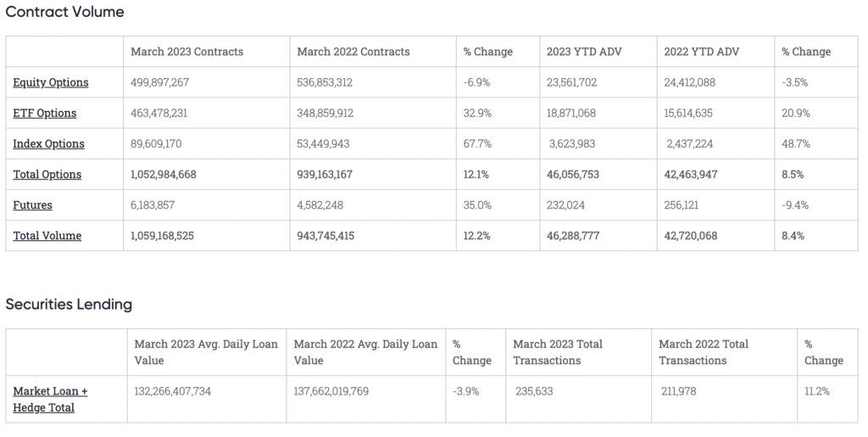Image resolution: width=868 pixels, height=437 pixels.
Task: Click the Contract Volume heading
Action: (x=65, y=12)
